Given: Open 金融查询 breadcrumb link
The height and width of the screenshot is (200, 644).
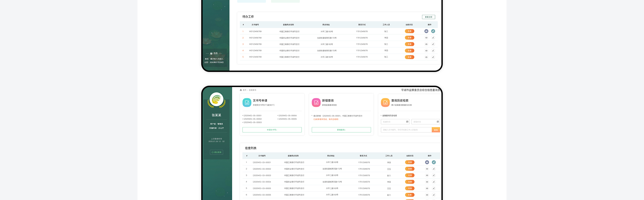Looking at the screenshot, I should point(253,90).
